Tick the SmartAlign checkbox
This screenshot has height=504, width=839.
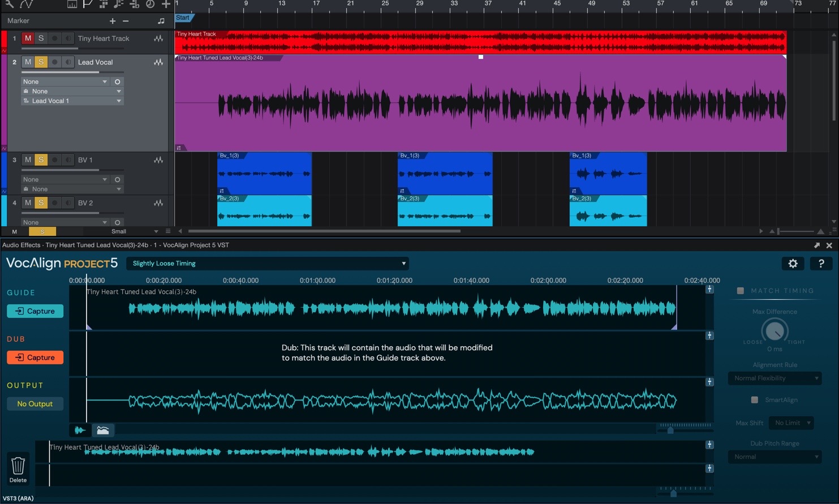coord(754,400)
